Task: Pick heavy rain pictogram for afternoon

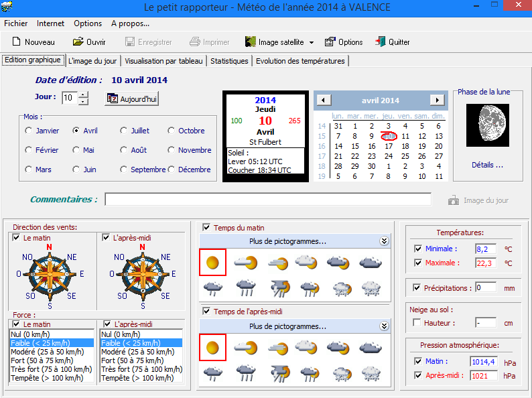Action: click(246, 373)
